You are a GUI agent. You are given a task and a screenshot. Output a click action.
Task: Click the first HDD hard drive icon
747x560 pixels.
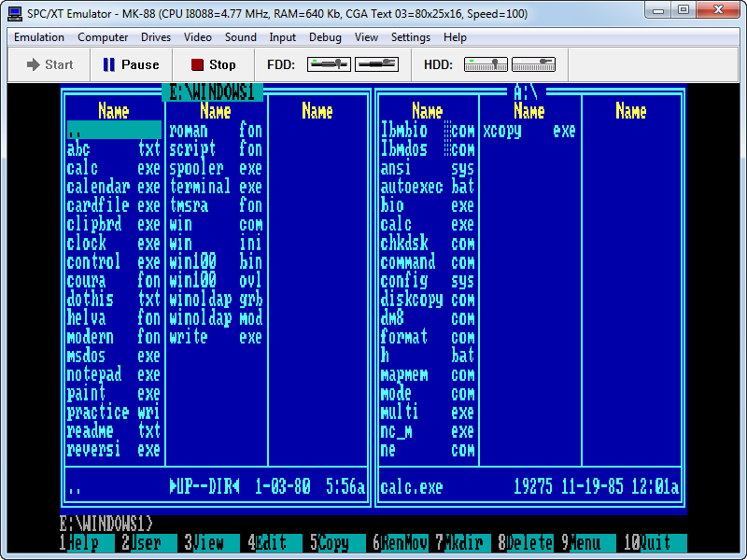[x=486, y=64]
